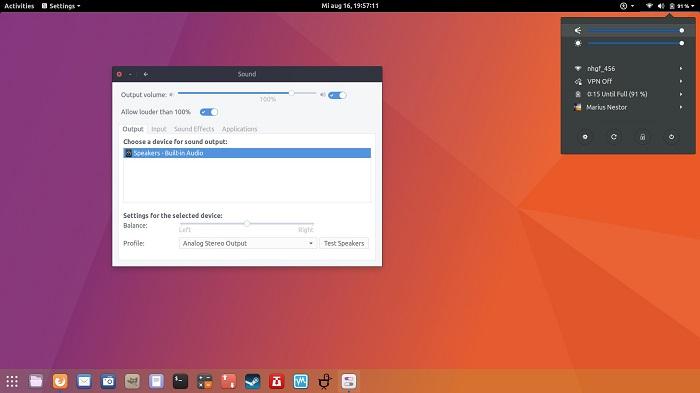Toggle the output volume mute switch

337,95
